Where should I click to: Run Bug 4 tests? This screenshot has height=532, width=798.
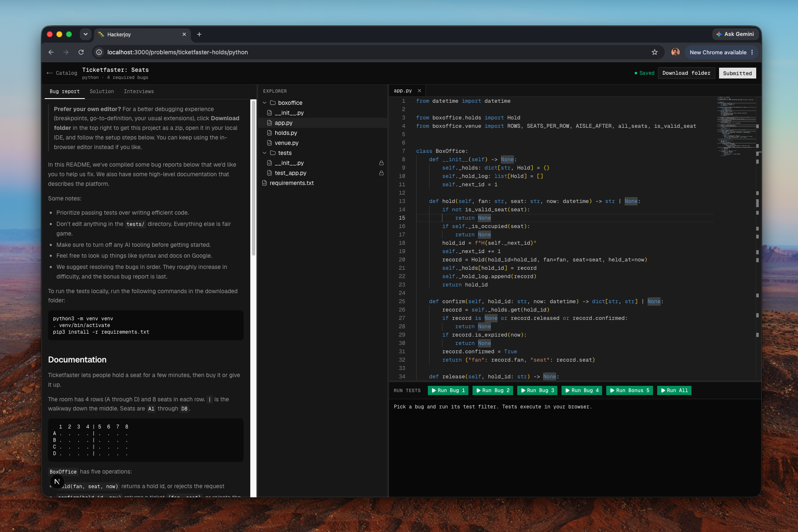[582, 390]
